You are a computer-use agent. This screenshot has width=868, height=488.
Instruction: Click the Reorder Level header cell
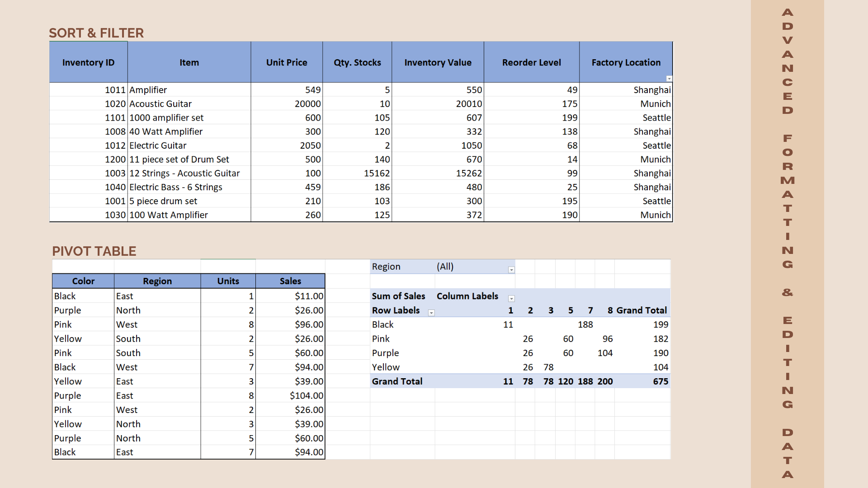click(531, 62)
